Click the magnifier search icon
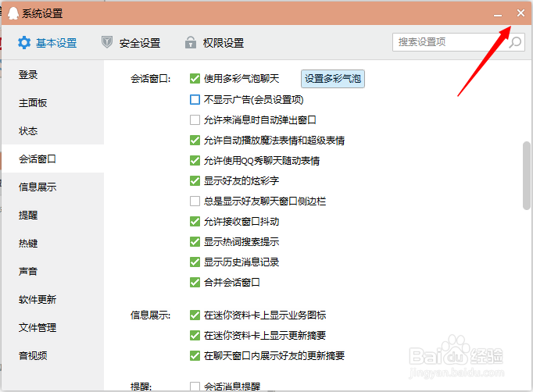This screenshot has height=392, width=533. 515,42
